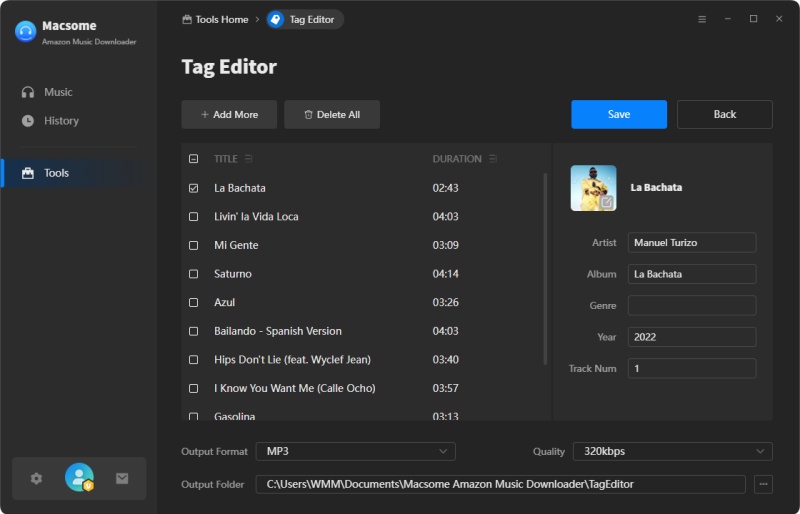Open the user account avatar icon
Viewport: 800px width, 514px height.
79,477
